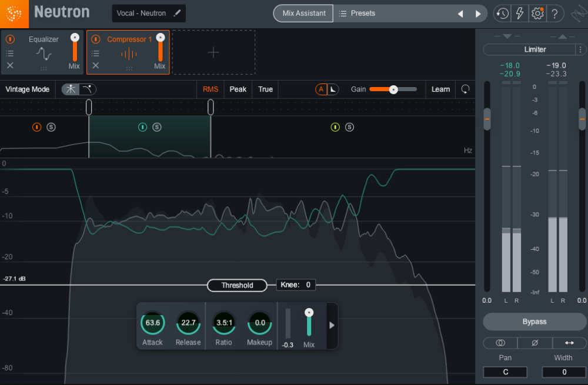The width and height of the screenshot is (588, 385).
Task: Open the undo history clock icon
Action: coord(502,14)
